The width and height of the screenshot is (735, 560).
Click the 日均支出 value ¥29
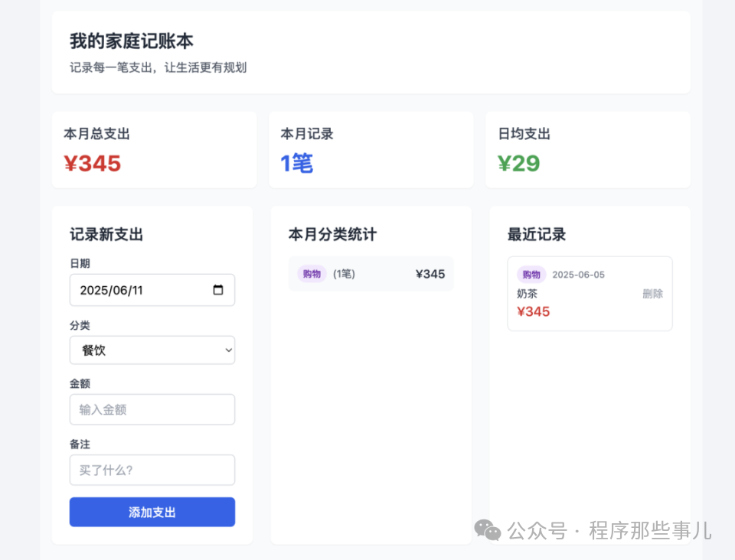(x=519, y=163)
